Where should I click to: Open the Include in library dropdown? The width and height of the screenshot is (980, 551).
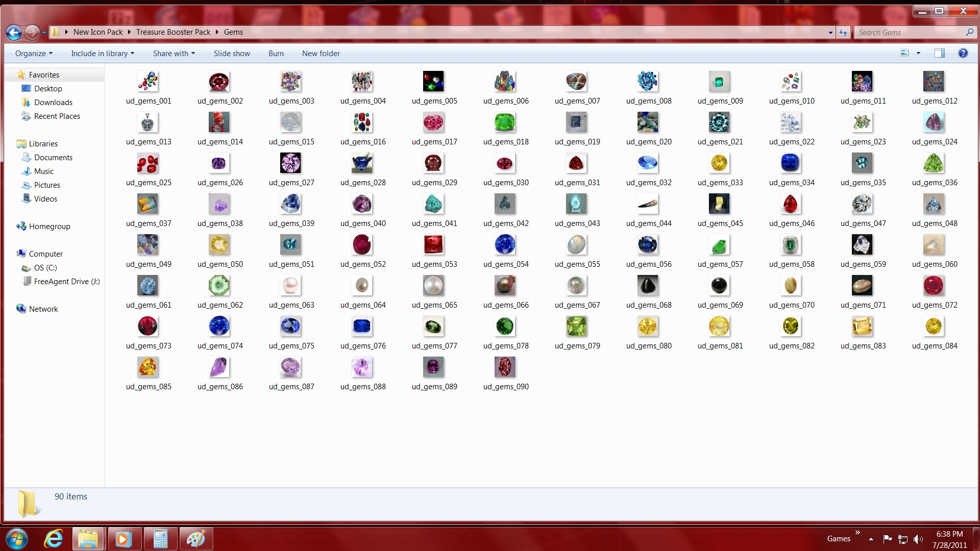coord(102,54)
